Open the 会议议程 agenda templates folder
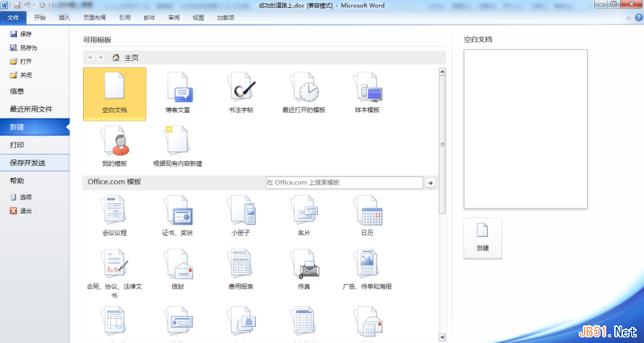The height and width of the screenshot is (343, 644). [x=114, y=216]
